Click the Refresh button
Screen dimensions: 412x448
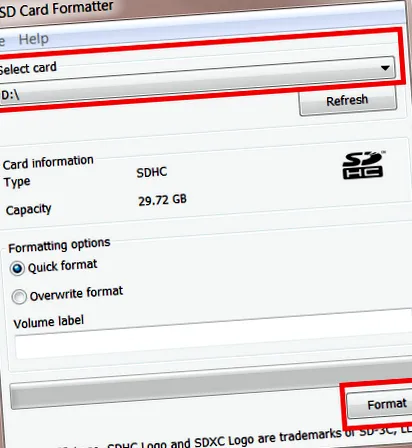[x=347, y=100]
